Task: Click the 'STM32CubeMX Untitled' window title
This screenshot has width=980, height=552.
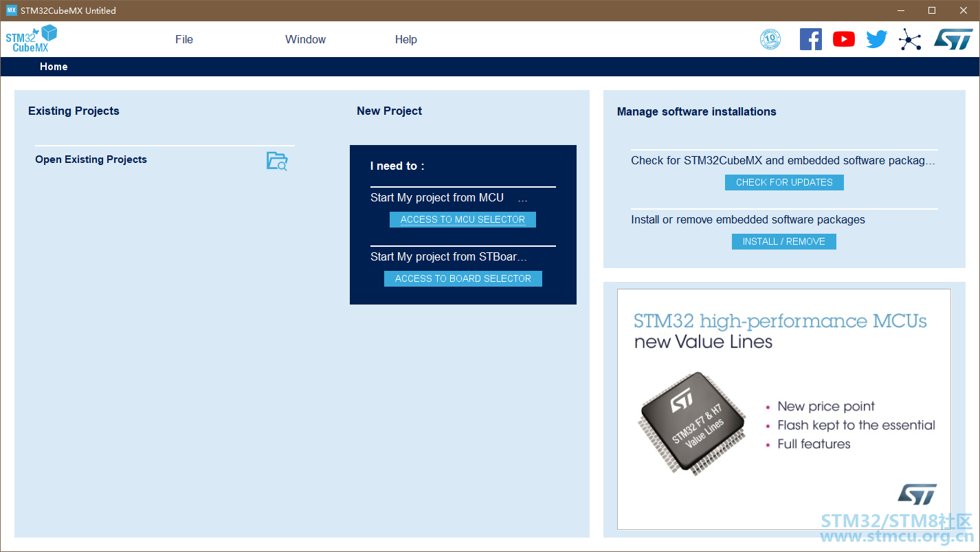Action: [x=68, y=11]
